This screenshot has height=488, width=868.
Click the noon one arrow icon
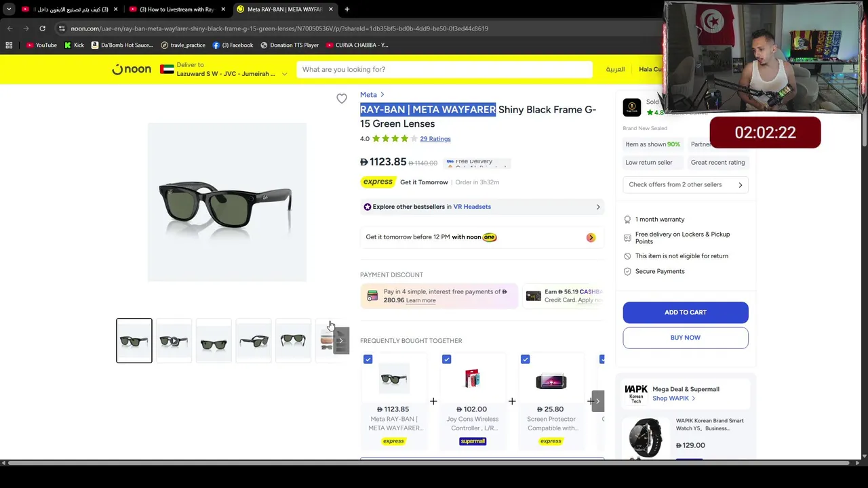(591, 237)
